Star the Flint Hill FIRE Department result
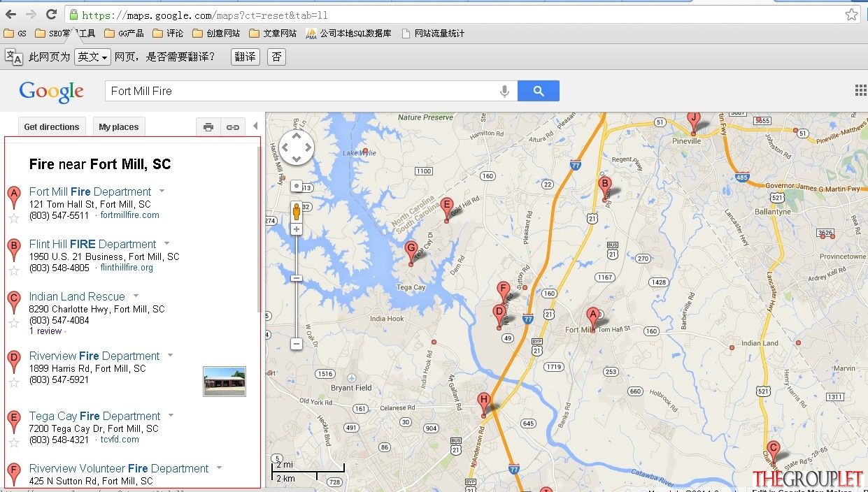Screen dimensions: 868x492 click(14, 270)
